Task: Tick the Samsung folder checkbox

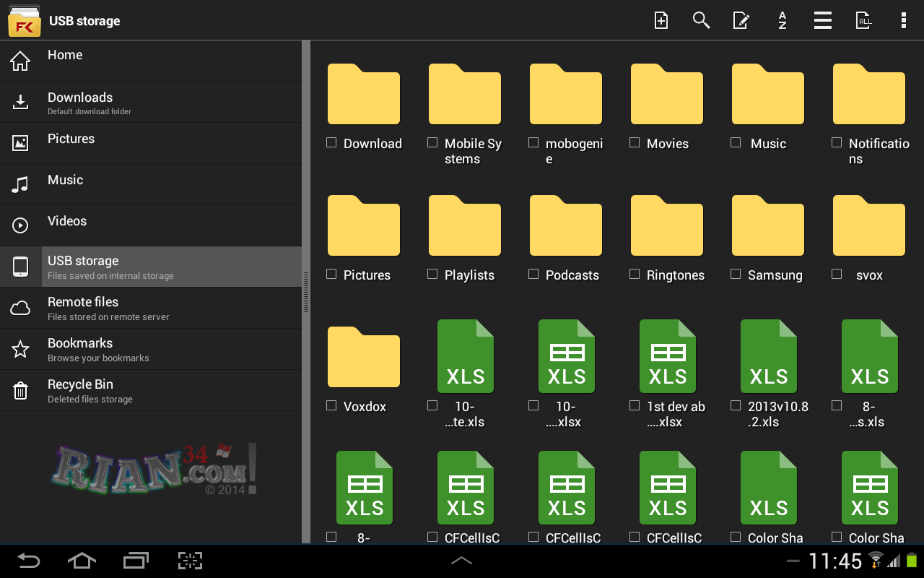Action: tap(736, 275)
